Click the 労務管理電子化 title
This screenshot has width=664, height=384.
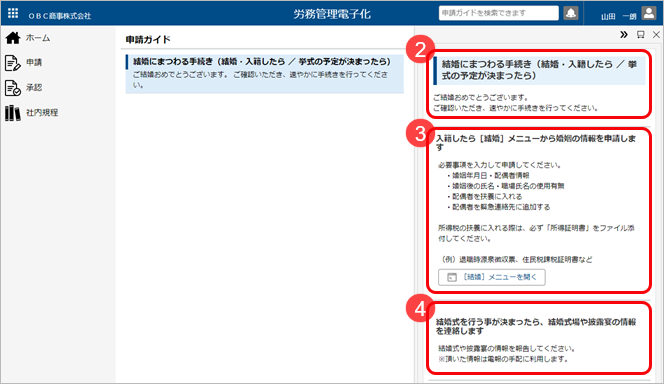(x=332, y=14)
